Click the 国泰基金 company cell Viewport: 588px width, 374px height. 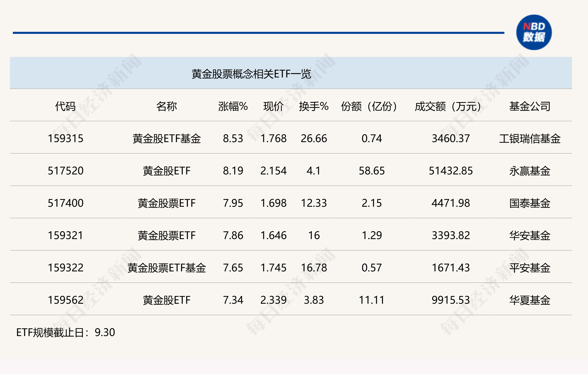pyautogui.click(x=530, y=203)
